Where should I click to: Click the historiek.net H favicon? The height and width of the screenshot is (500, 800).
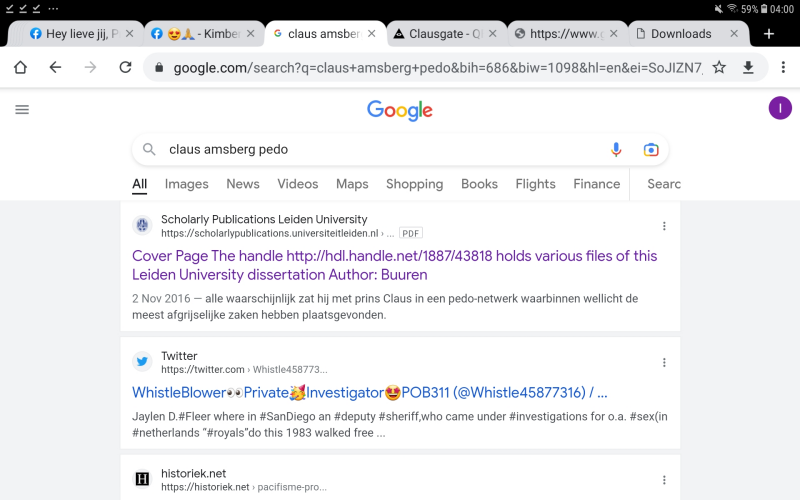[142, 479]
